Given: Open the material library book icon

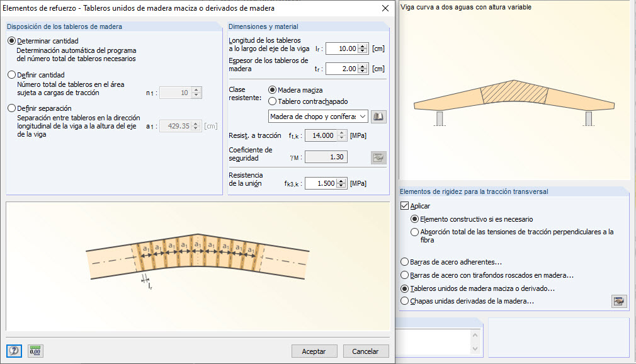Looking at the screenshot, I should (x=378, y=117).
